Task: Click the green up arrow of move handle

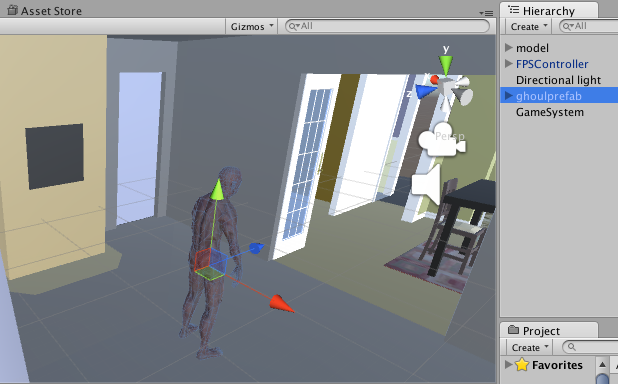Action: (216, 190)
